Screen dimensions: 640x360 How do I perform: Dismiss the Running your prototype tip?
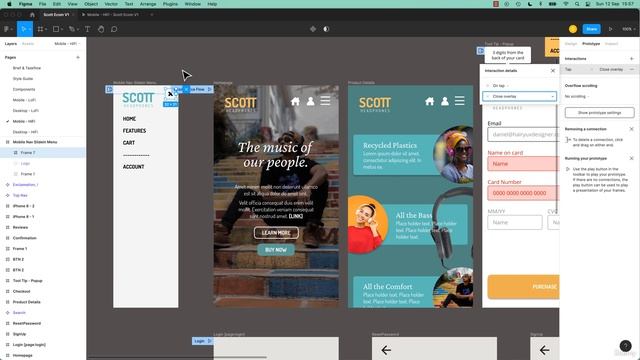click(631, 158)
